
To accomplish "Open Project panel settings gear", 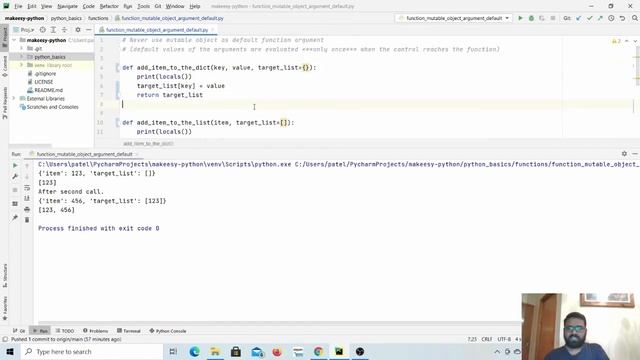I will click(78, 30).
